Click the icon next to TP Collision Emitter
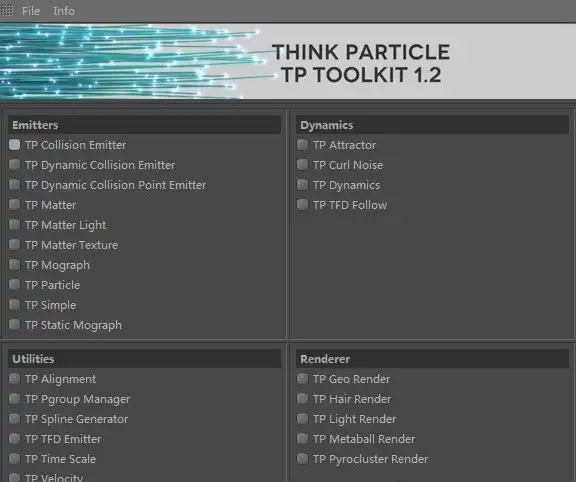Viewport: 576px width, 482px height. 14,144
